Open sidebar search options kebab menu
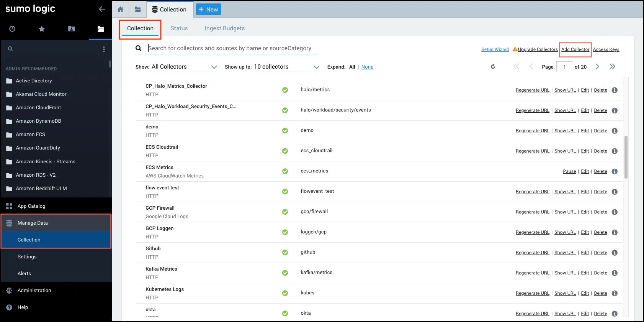Viewport: 644px width, 322px height. click(x=104, y=49)
